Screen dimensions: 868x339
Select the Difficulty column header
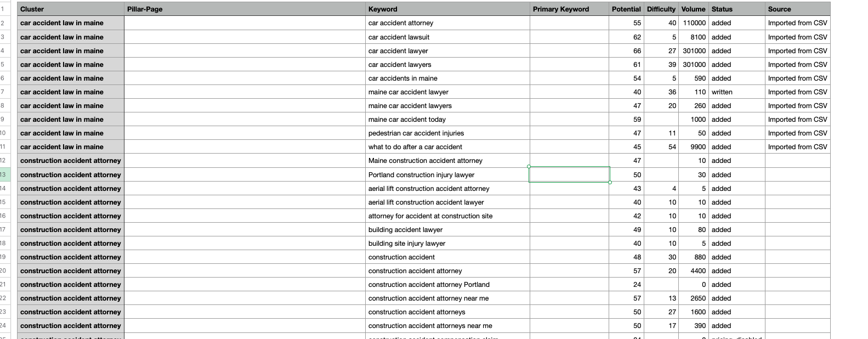(661, 9)
